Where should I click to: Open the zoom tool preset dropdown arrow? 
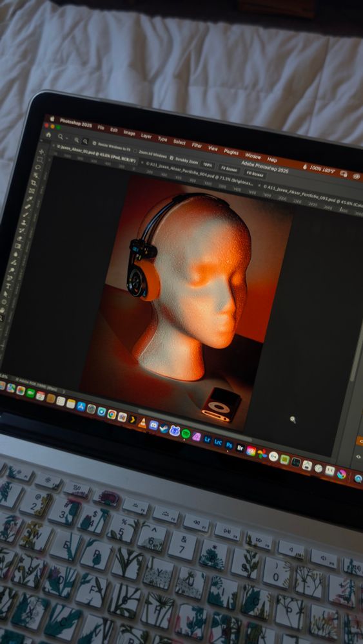point(66,138)
